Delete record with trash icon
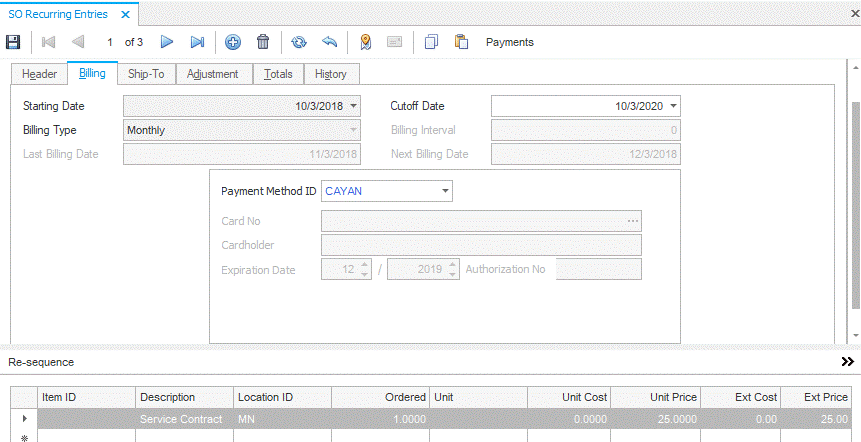Screen dimensions: 861x442 point(263,42)
